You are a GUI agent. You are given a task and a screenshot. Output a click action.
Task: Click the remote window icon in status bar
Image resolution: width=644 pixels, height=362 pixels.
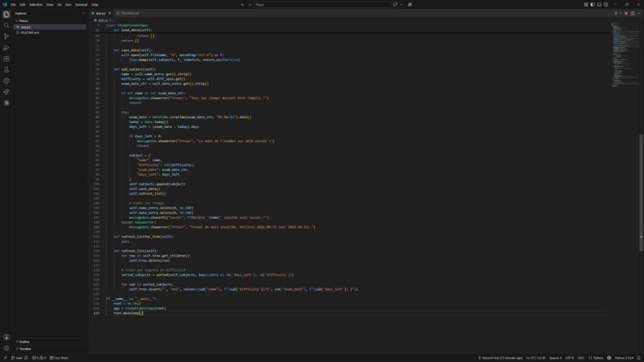pos(5,358)
